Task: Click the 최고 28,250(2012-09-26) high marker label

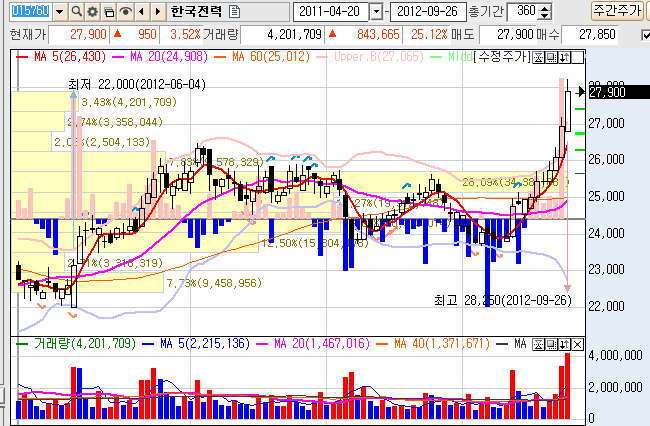Action: 503,300
